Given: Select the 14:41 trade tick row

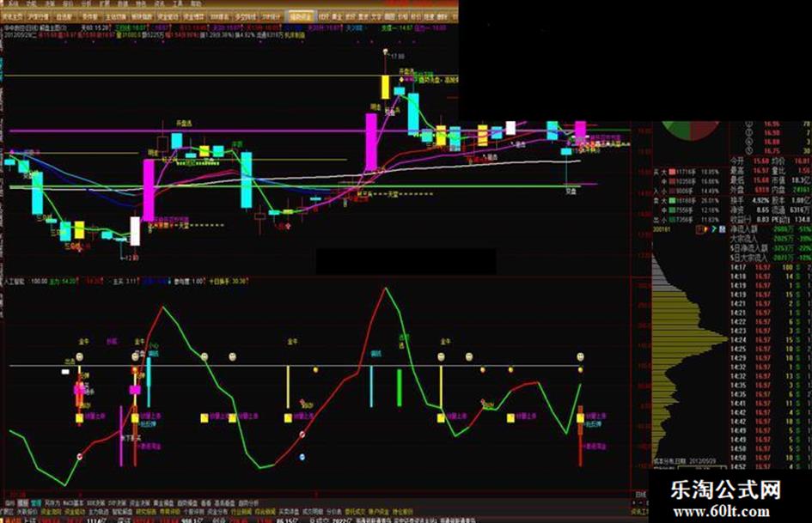Looking at the screenshot, I should click(771, 403).
